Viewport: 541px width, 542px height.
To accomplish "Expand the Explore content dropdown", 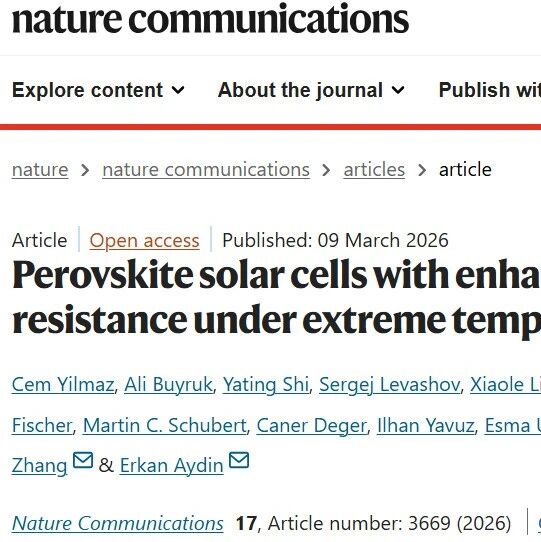I will 98,90.
